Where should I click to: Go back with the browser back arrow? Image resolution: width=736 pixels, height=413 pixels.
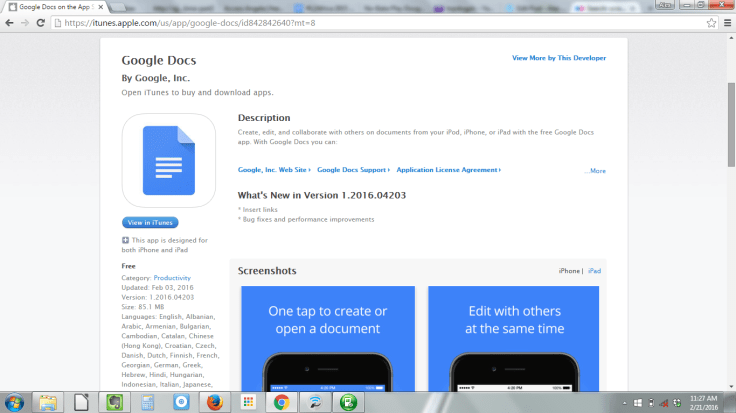click(x=9, y=23)
